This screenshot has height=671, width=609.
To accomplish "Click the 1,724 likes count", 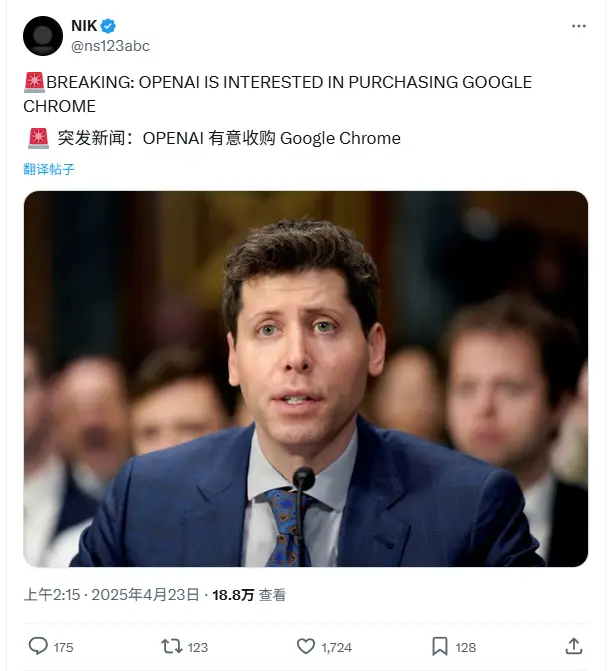I will coord(336,647).
